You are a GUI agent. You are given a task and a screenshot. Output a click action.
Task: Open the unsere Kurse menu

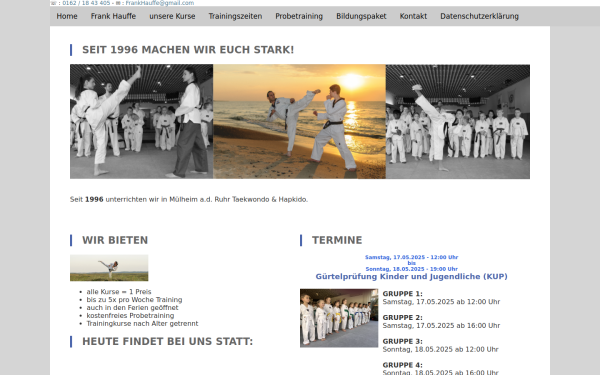(x=172, y=16)
